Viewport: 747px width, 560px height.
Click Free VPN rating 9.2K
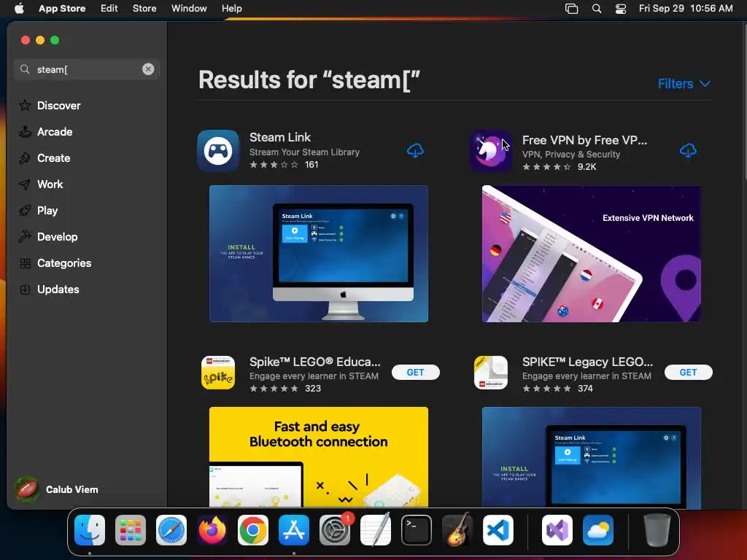[560, 167]
